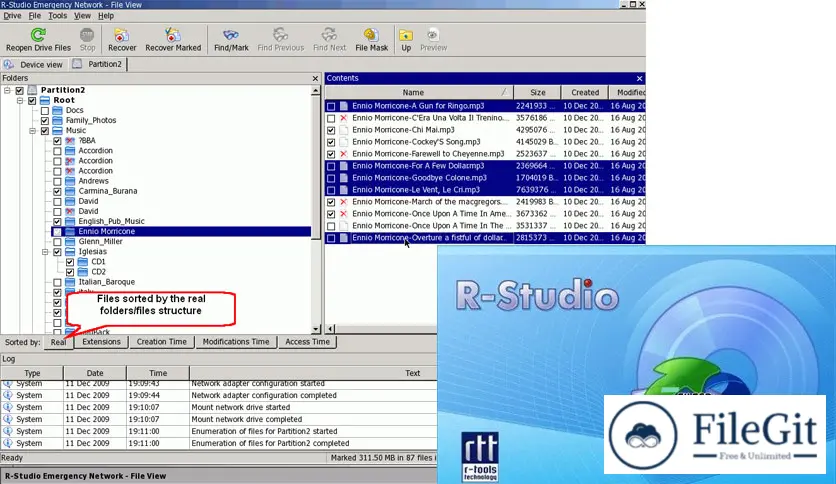Click file icon of A Gun for Ringo.mp3
This screenshot has height=484, width=836.
tap(344, 106)
